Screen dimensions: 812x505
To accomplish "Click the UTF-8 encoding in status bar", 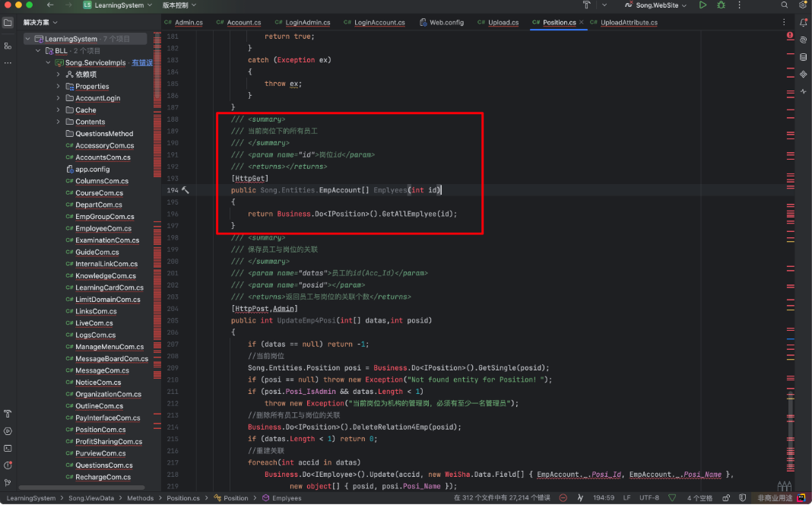I will point(649,498).
